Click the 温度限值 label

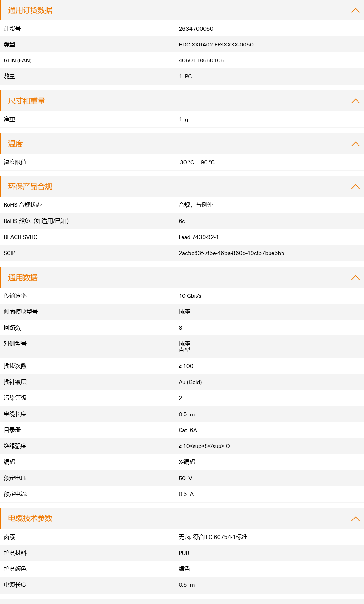coord(15,162)
